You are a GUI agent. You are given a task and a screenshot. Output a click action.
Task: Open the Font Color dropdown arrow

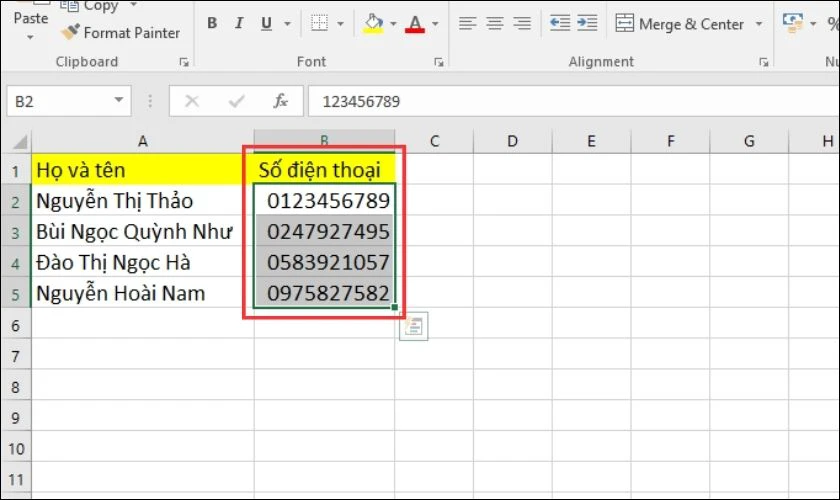point(435,24)
